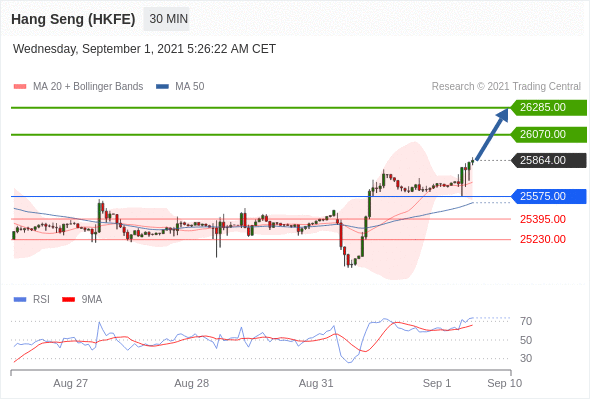Click the red 9MA legend swatch
Screen dimensions: 590x400
click(x=68, y=300)
